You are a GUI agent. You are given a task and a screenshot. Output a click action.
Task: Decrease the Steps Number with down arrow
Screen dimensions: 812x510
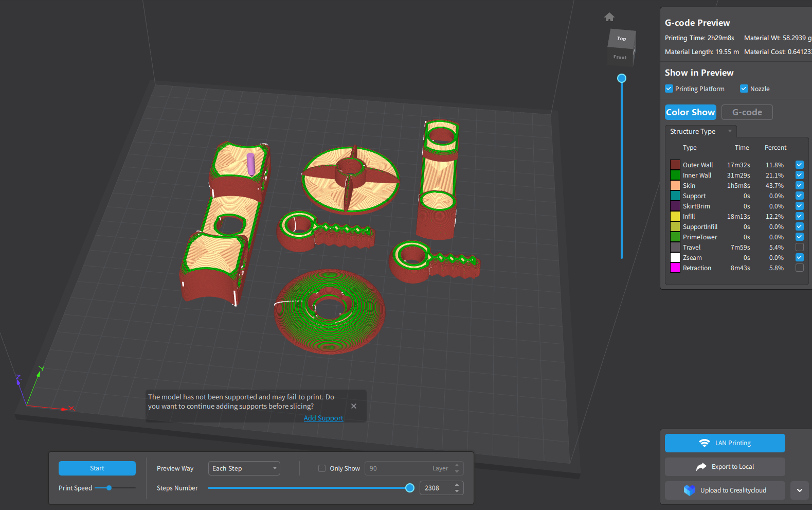(457, 491)
